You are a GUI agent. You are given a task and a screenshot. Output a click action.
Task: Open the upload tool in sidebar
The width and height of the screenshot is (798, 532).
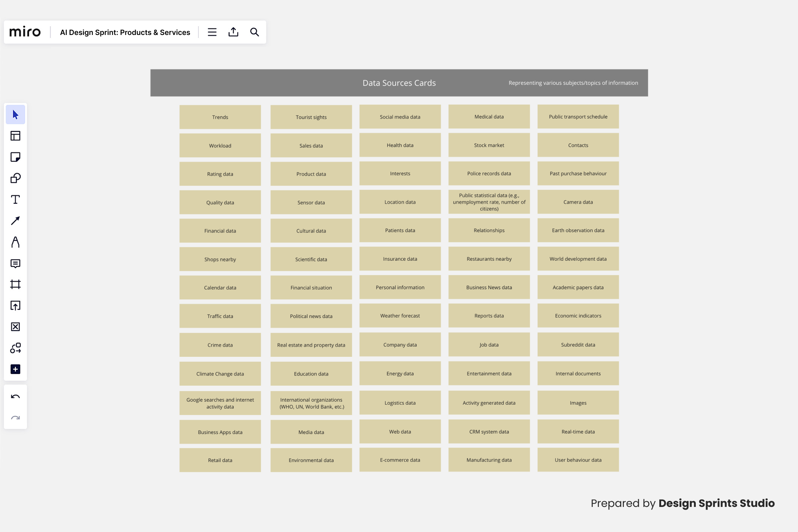[x=15, y=306]
